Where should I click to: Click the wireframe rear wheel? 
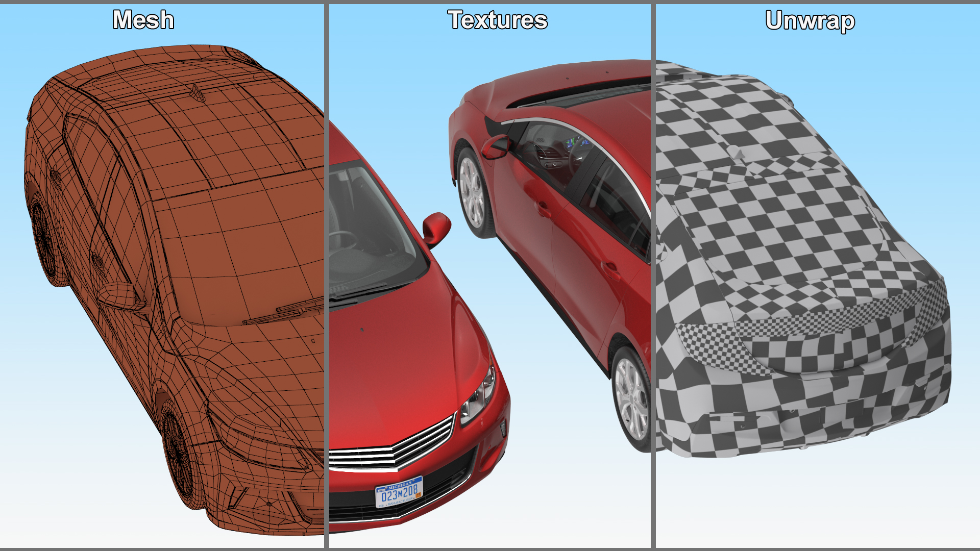(x=44, y=239)
